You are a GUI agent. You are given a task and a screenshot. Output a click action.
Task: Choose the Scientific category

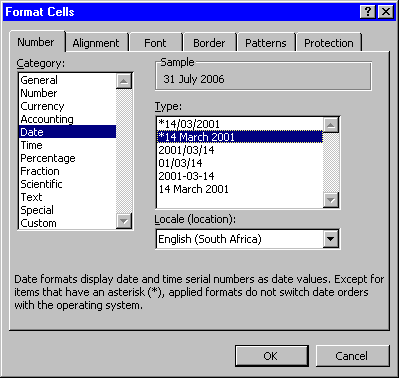click(68, 184)
